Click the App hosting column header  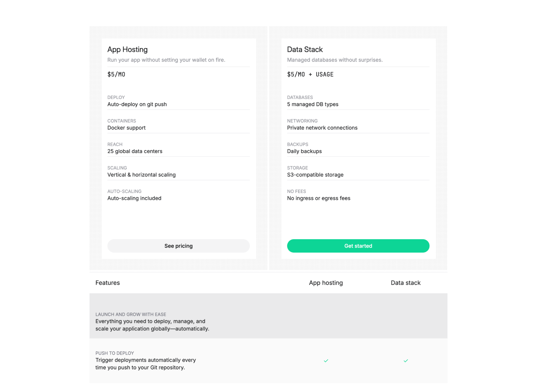(326, 283)
